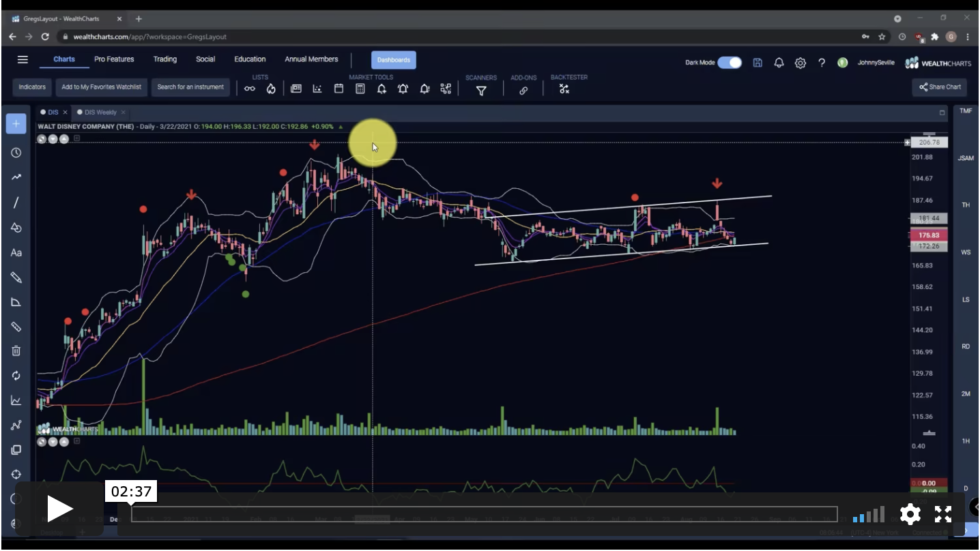Select the DIS Weekly chart tab
980x551 pixels.
click(x=100, y=113)
